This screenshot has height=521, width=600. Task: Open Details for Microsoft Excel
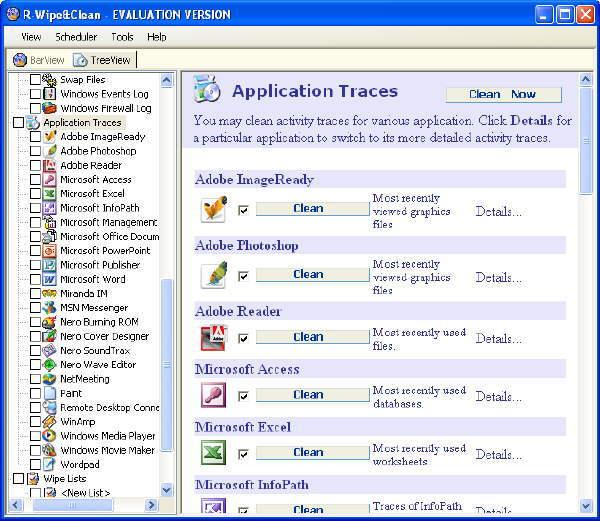click(x=499, y=454)
